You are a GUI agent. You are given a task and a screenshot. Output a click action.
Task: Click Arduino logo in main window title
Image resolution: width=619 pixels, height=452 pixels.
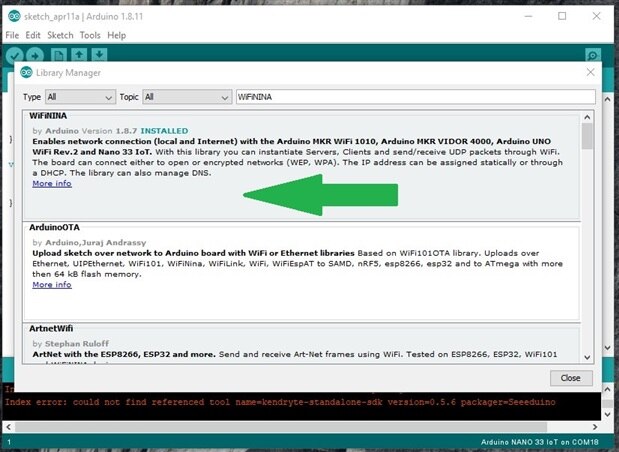[x=14, y=16]
